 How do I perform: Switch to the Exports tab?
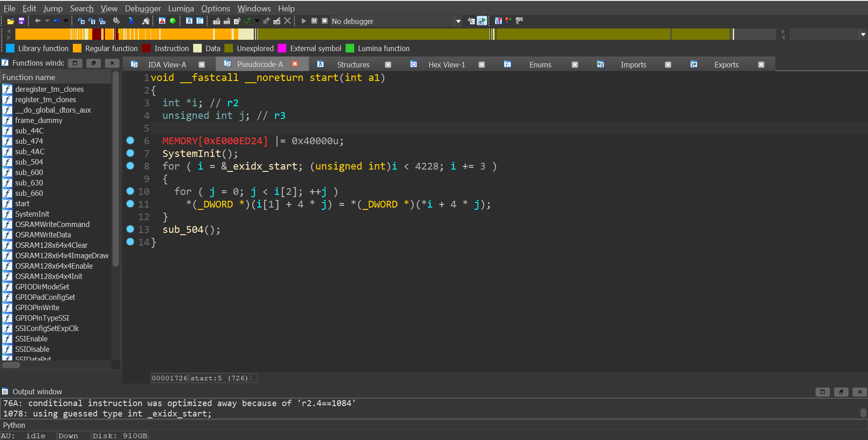pos(726,65)
